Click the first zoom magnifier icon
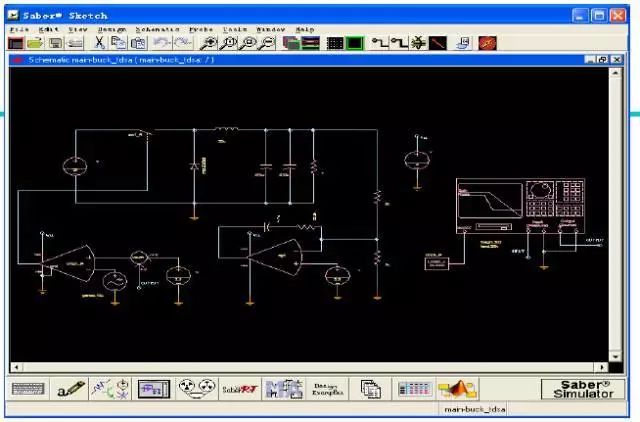The width and height of the screenshot is (640, 422). click(209, 43)
